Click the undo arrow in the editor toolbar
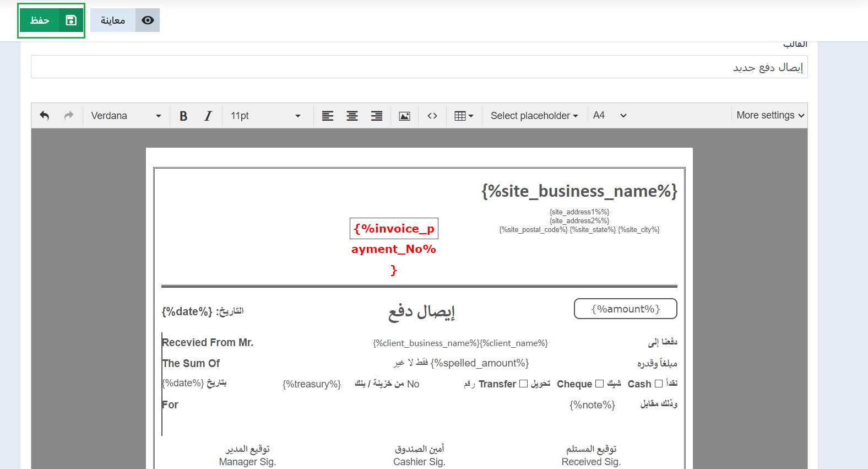This screenshot has height=469, width=868. tap(45, 116)
